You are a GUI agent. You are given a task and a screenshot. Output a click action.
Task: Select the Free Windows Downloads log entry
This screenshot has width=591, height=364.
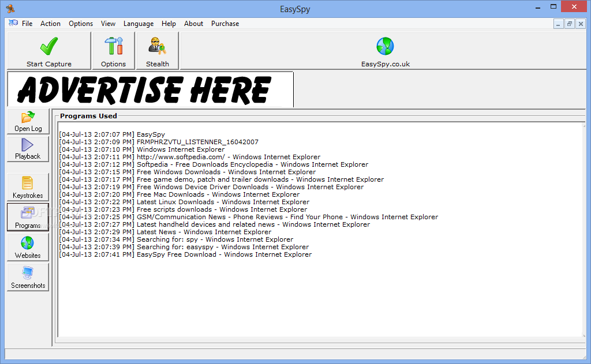pos(188,172)
